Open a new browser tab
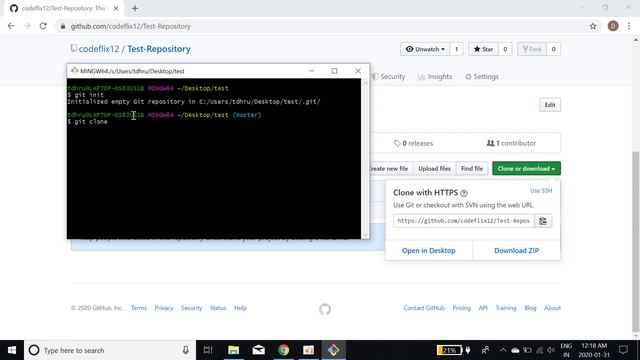Viewport: 640px width, 360px height. pos(135,8)
